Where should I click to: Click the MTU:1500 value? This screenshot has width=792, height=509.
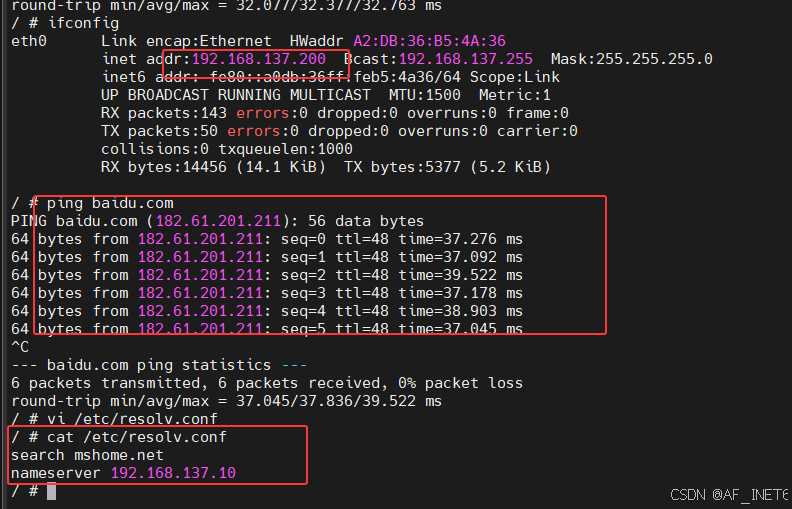tap(425, 95)
